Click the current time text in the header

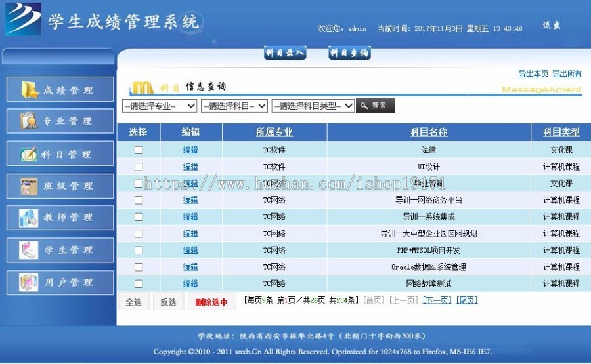[450, 29]
